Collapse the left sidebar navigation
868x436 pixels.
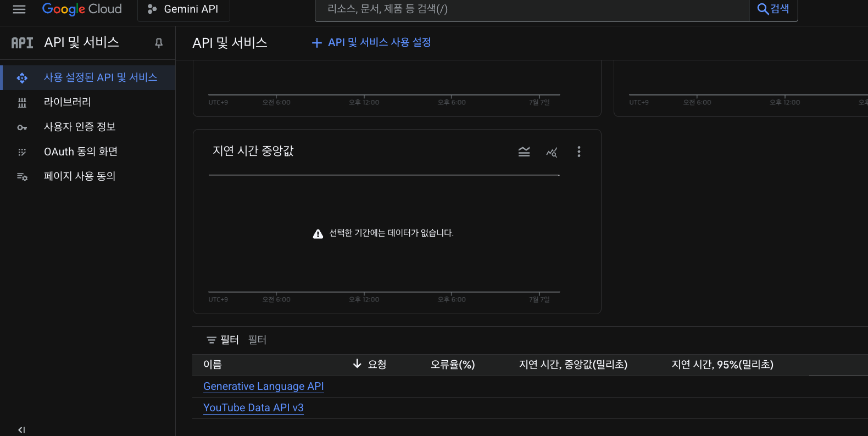tap(21, 429)
